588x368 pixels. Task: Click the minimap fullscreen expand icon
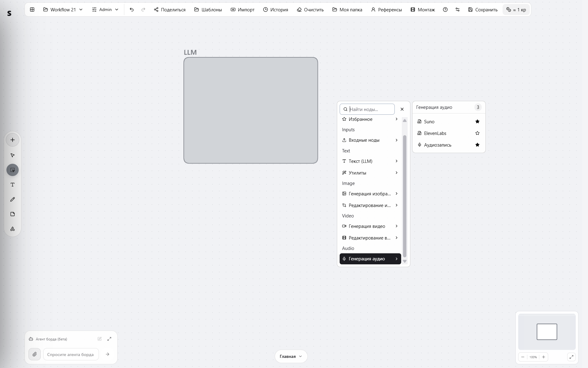(x=571, y=357)
